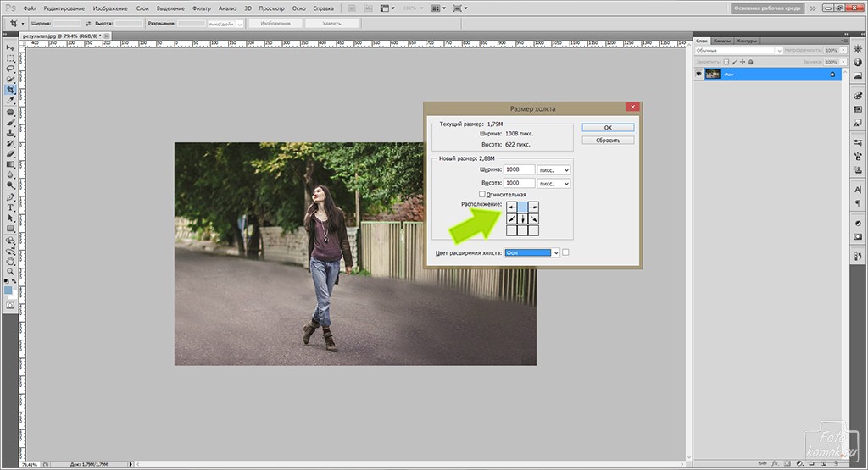Select the Pen tool
Image resolution: width=868 pixels, height=470 pixels.
coord(10,197)
